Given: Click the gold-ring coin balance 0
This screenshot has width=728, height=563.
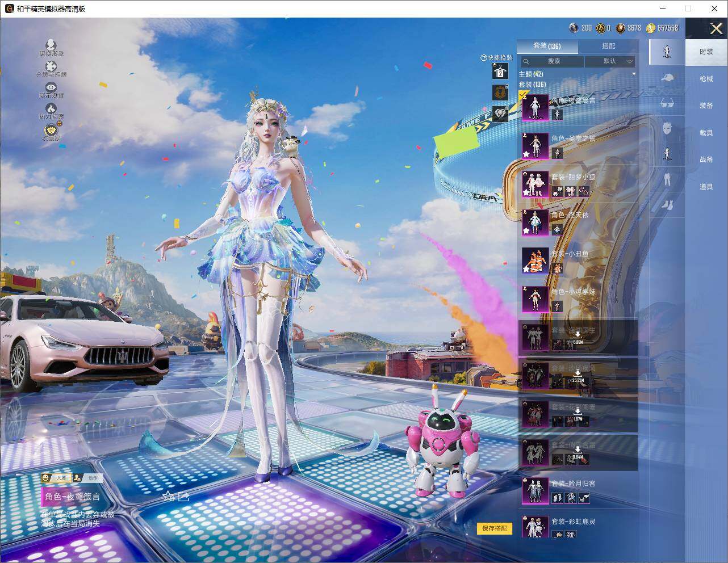Looking at the screenshot, I should (x=603, y=28).
